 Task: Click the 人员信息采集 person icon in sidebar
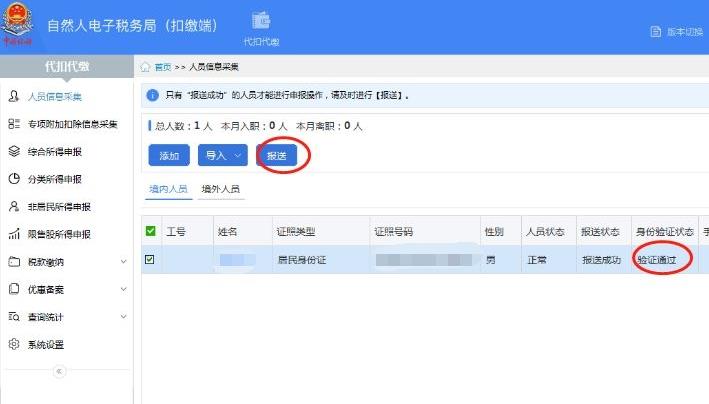14,97
